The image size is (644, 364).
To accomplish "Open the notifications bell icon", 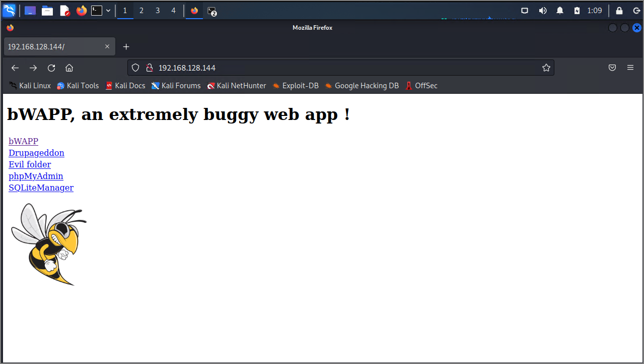I will coord(560,10).
